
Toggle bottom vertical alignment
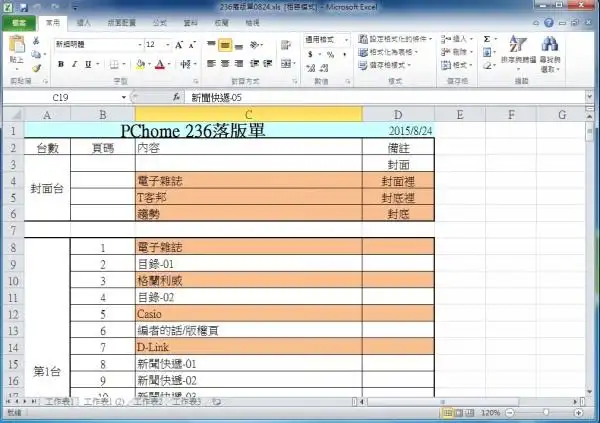(x=239, y=45)
